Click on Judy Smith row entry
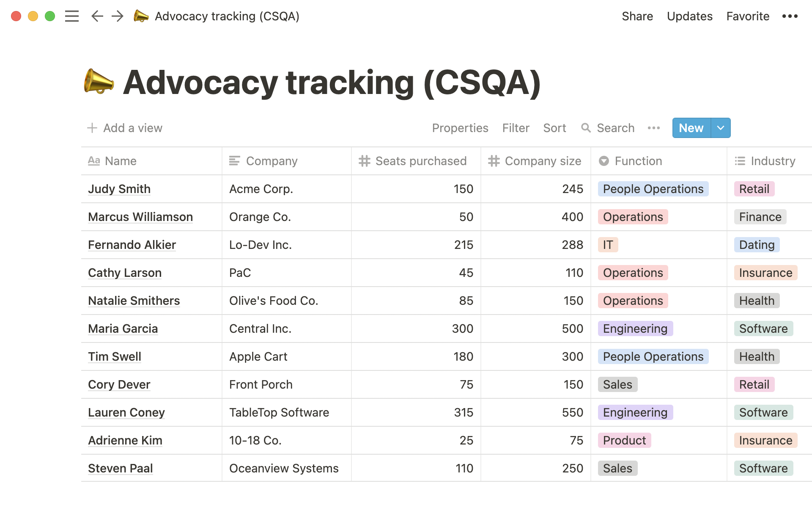 pyautogui.click(x=120, y=188)
